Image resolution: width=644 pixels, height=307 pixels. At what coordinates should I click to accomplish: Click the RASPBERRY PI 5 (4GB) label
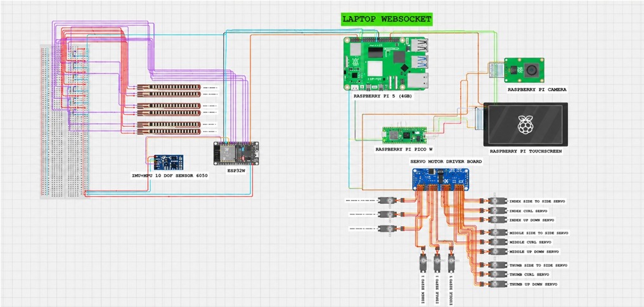point(383,96)
